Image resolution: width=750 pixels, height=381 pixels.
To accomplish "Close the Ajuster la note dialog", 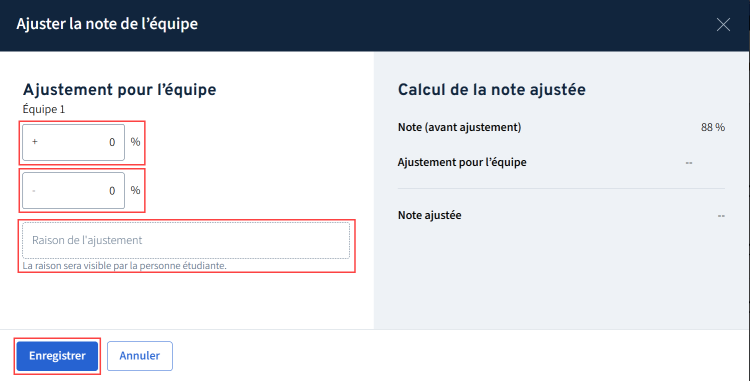I will coord(723,24).
